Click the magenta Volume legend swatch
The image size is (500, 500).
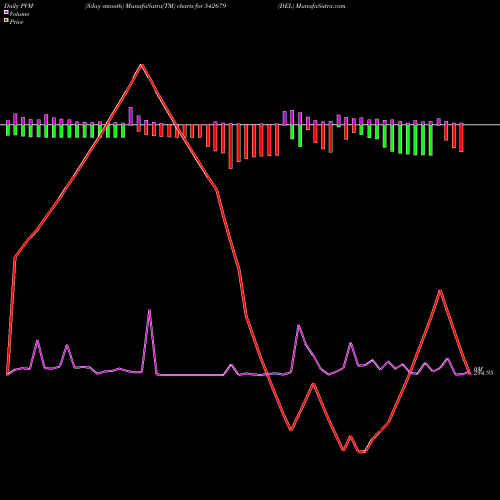(6, 12)
